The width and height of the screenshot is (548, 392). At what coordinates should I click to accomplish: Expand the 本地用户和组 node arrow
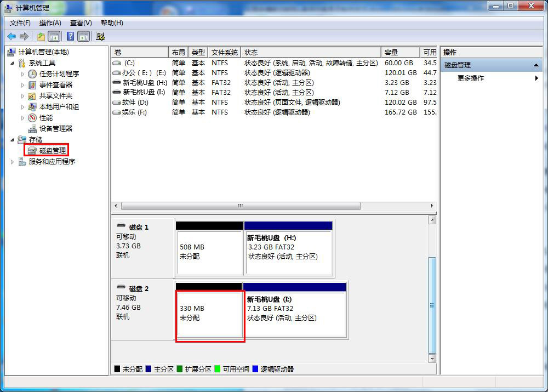click(x=22, y=107)
